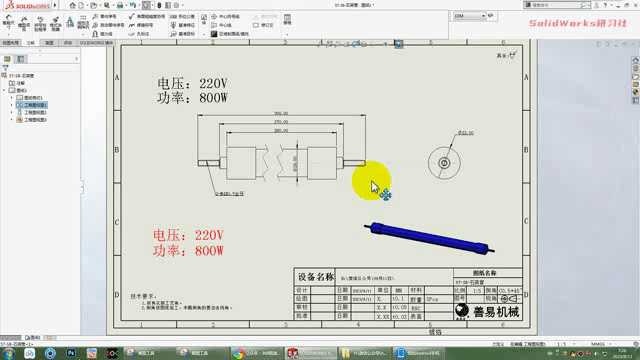Add a Centerline (中心线)
Viewport: 640px width, 360px height.
click(221, 25)
